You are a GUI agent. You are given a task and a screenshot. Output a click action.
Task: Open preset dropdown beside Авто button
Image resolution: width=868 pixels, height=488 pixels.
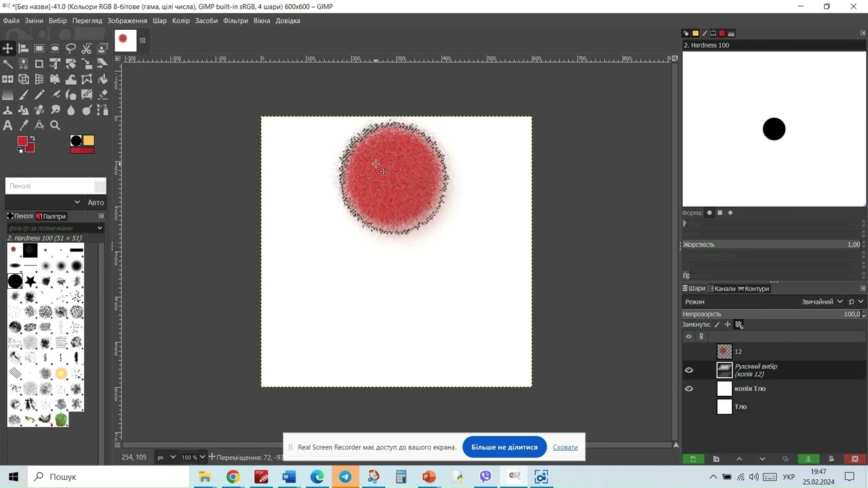click(x=45, y=202)
